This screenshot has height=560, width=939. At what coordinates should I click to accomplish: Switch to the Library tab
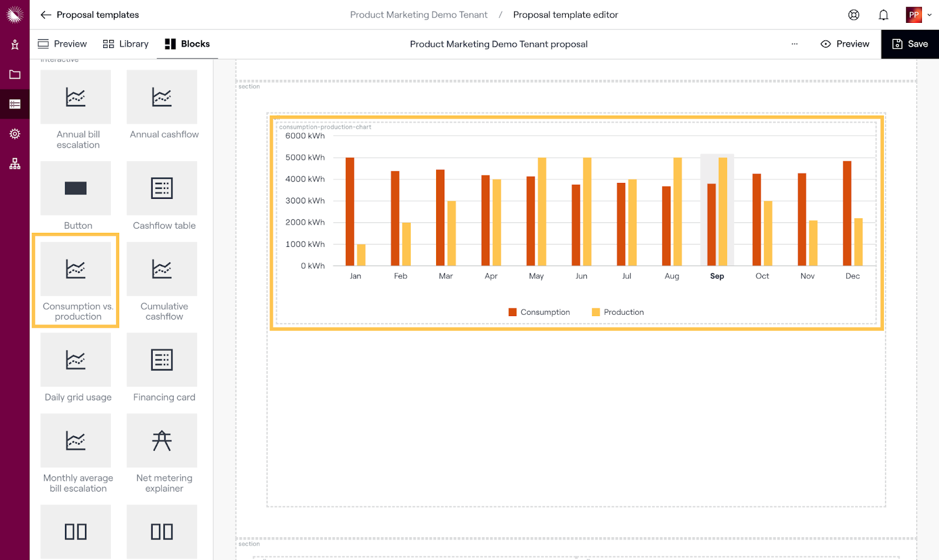pyautogui.click(x=126, y=44)
